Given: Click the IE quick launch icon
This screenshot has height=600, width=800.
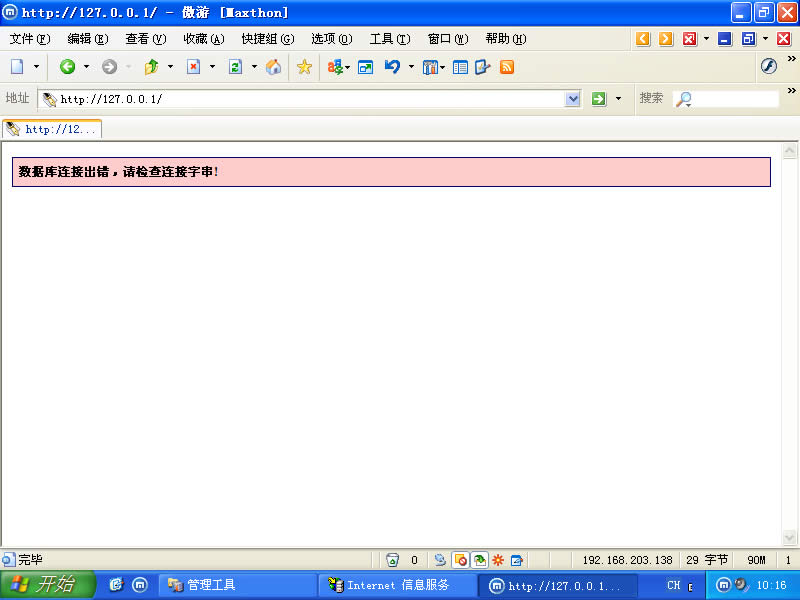Looking at the screenshot, I should [116, 585].
